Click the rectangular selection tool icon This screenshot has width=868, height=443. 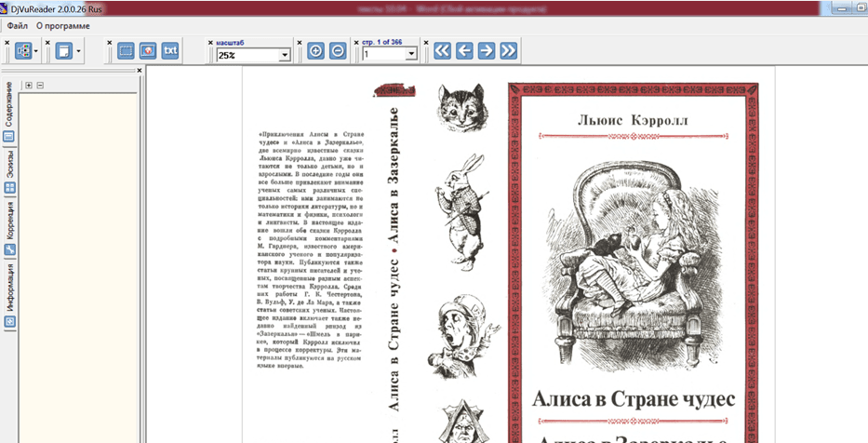(127, 51)
